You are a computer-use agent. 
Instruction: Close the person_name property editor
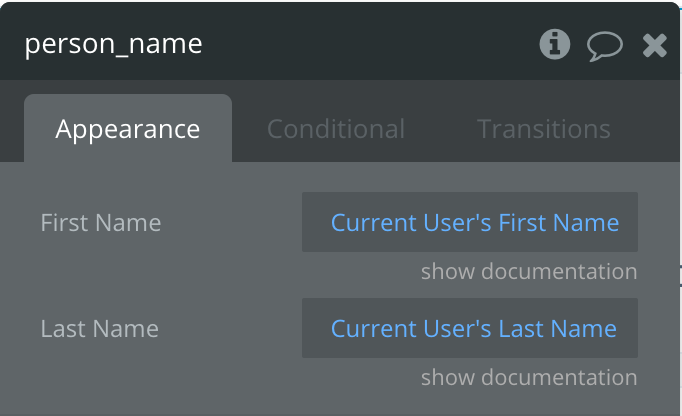655,45
